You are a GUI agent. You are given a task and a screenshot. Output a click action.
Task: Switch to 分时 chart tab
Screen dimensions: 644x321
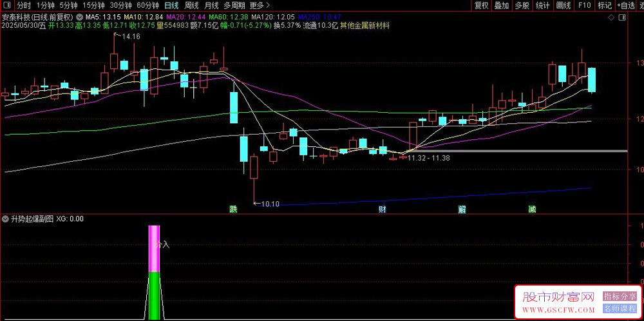(x=24, y=5)
